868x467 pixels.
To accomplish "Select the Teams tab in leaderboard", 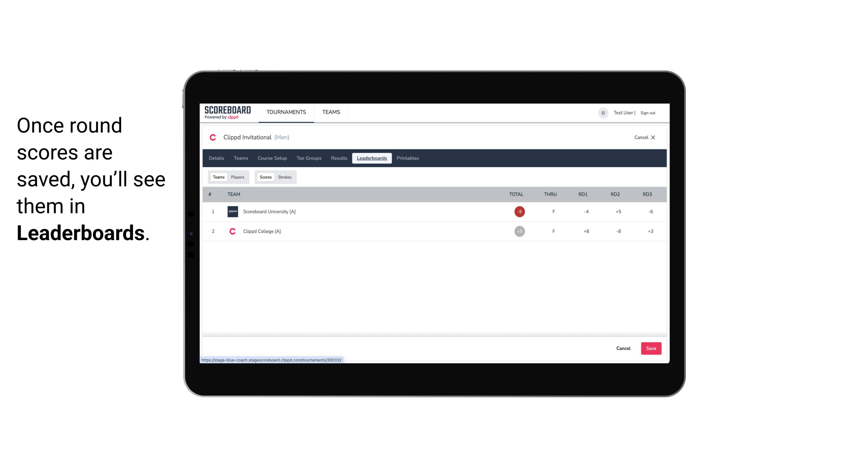I will (218, 177).
